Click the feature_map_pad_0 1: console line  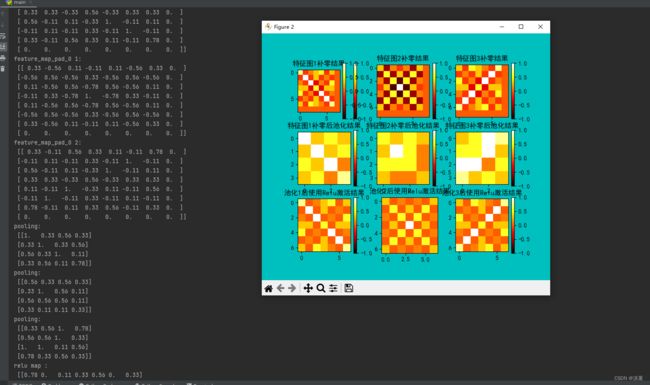click(47, 59)
